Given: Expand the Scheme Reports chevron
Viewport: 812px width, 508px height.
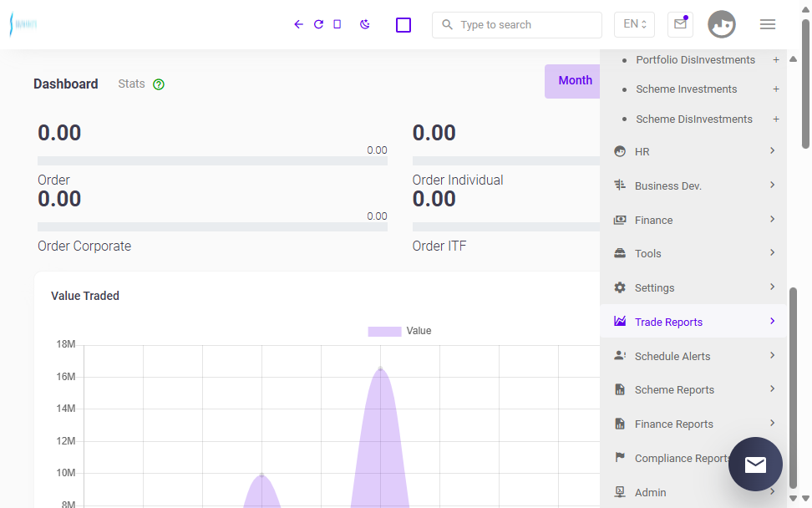Looking at the screenshot, I should pyautogui.click(x=772, y=389).
